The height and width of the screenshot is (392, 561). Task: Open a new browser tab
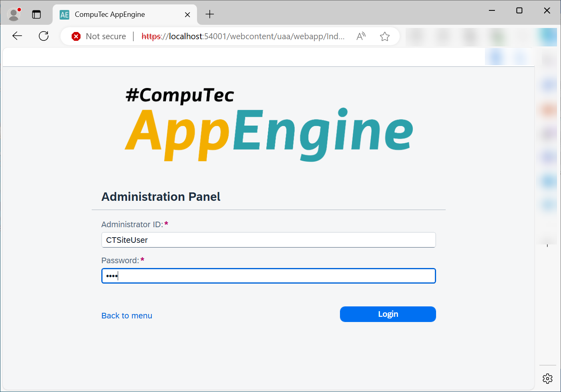pyautogui.click(x=210, y=14)
